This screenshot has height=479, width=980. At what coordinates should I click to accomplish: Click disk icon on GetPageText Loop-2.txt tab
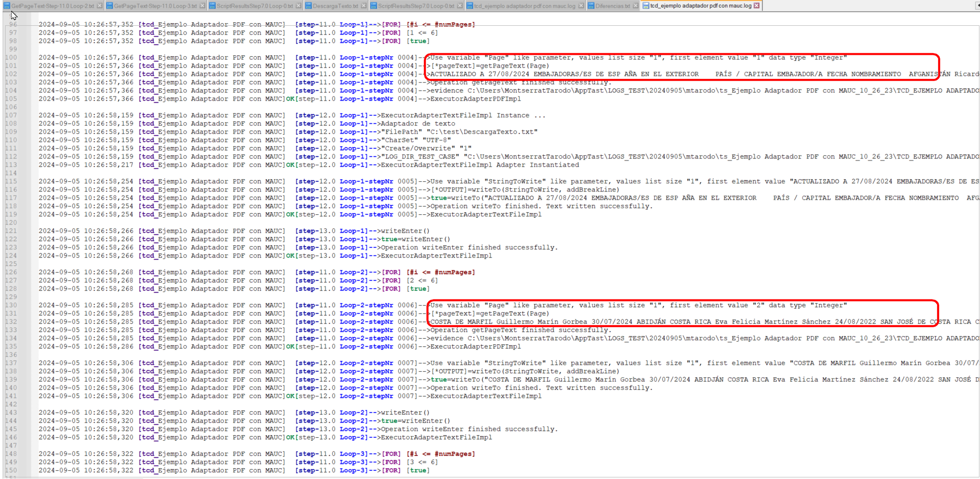pyautogui.click(x=7, y=6)
